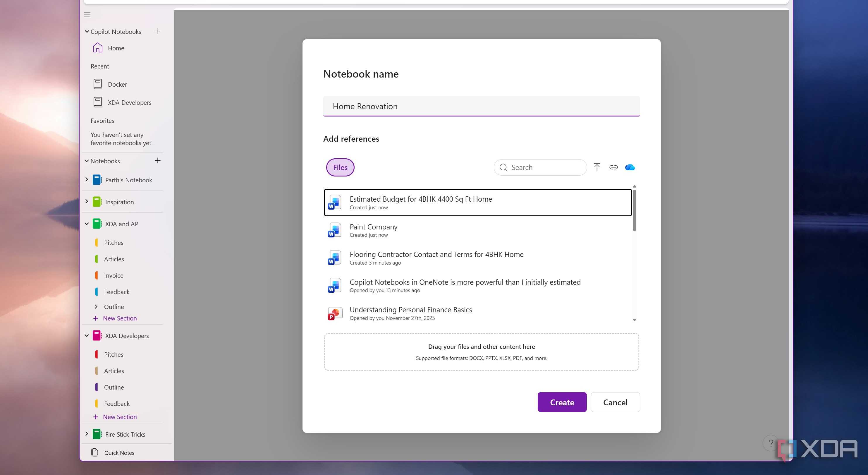868x475 pixels.
Task: Collapse the Notebooks section
Action: pyautogui.click(x=87, y=161)
